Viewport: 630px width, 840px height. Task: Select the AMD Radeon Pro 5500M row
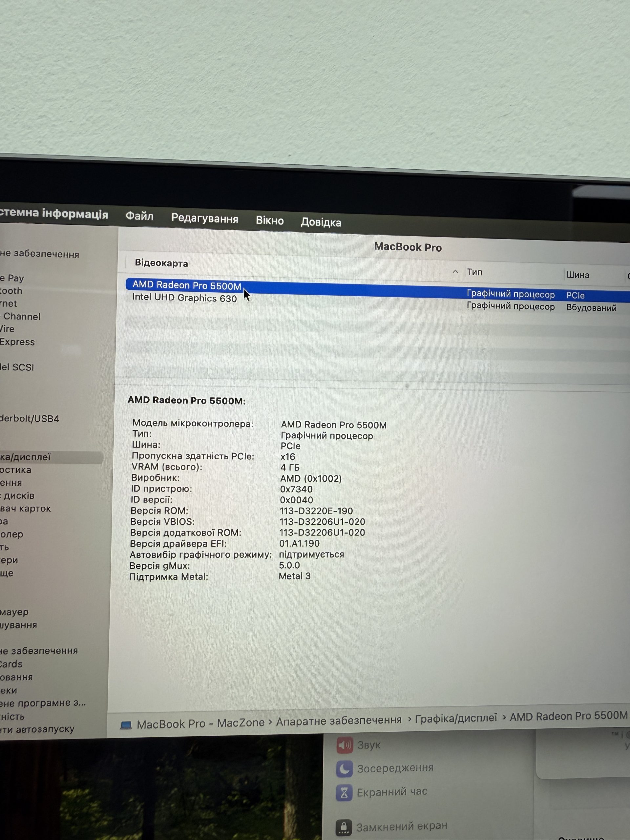pyautogui.click(x=377, y=290)
